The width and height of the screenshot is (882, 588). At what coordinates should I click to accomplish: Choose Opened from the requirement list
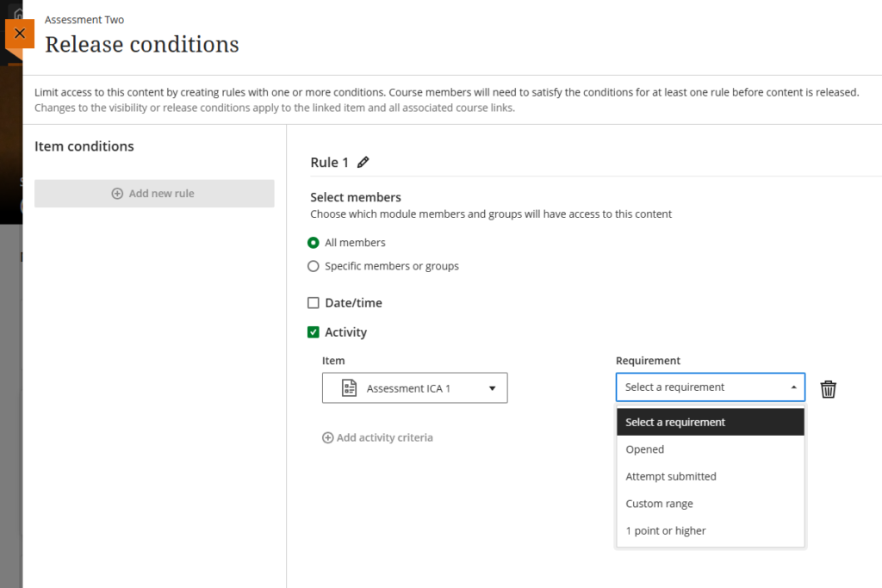(711, 449)
